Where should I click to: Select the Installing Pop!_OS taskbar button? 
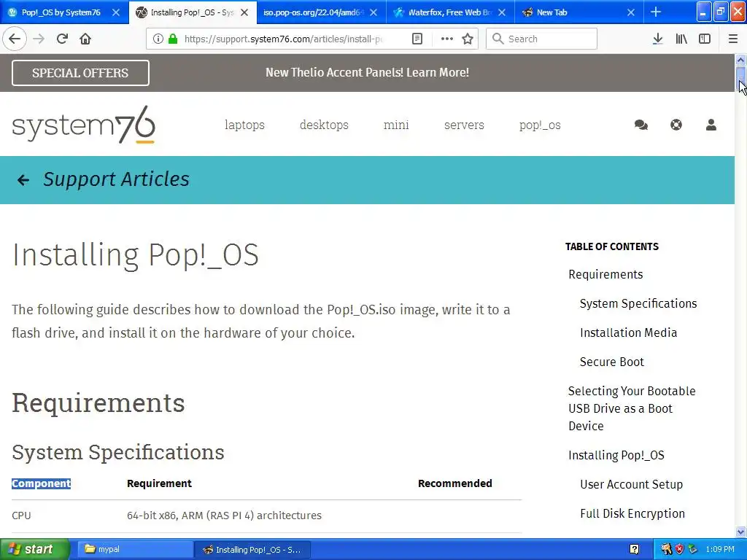(x=252, y=550)
